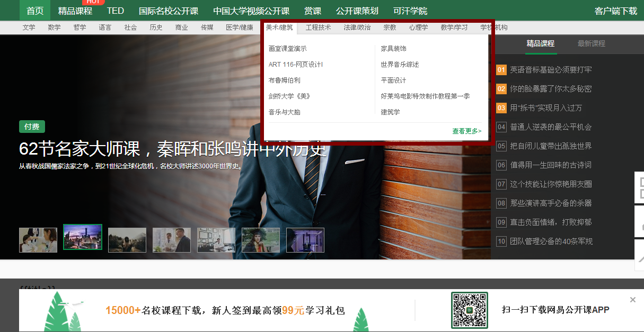Switch to the 最新课程 tab

[591, 43]
